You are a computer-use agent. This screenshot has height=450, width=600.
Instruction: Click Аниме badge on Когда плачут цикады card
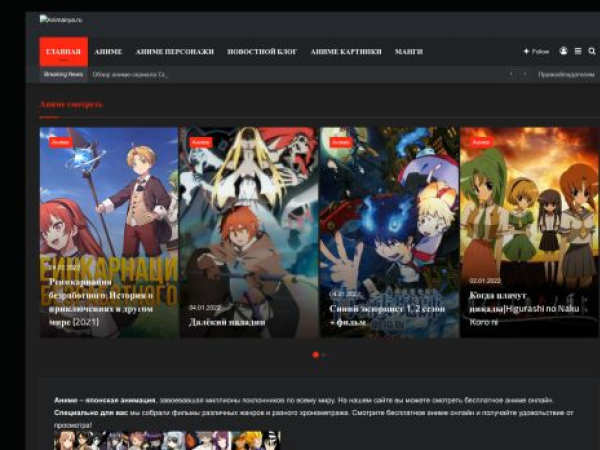pos(481,142)
